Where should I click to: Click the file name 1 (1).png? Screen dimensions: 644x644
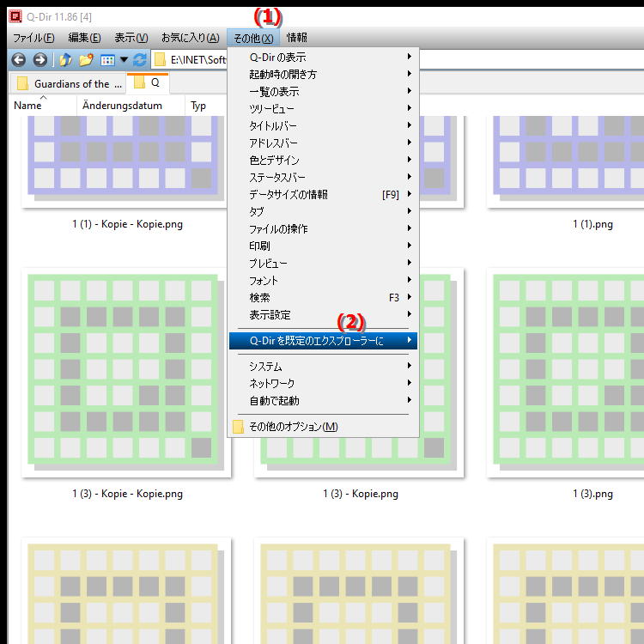pyautogui.click(x=592, y=224)
